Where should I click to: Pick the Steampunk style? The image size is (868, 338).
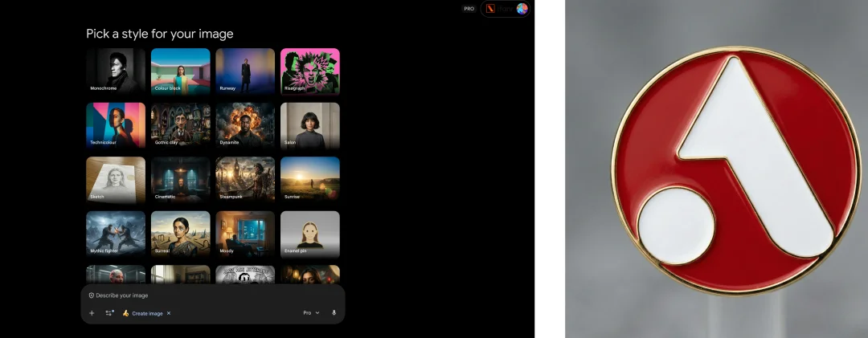click(x=245, y=179)
